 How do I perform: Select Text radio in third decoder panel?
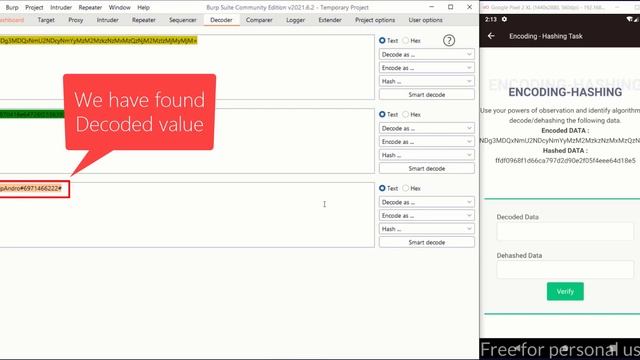[x=382, y=188]
